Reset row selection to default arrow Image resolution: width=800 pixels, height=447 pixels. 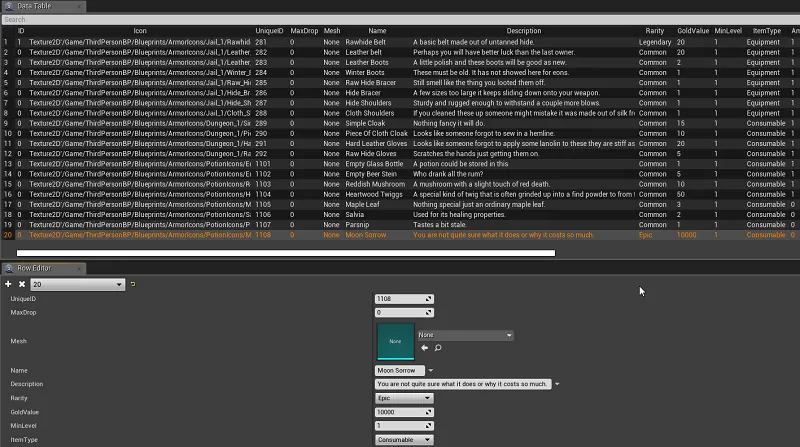(133, 284)
